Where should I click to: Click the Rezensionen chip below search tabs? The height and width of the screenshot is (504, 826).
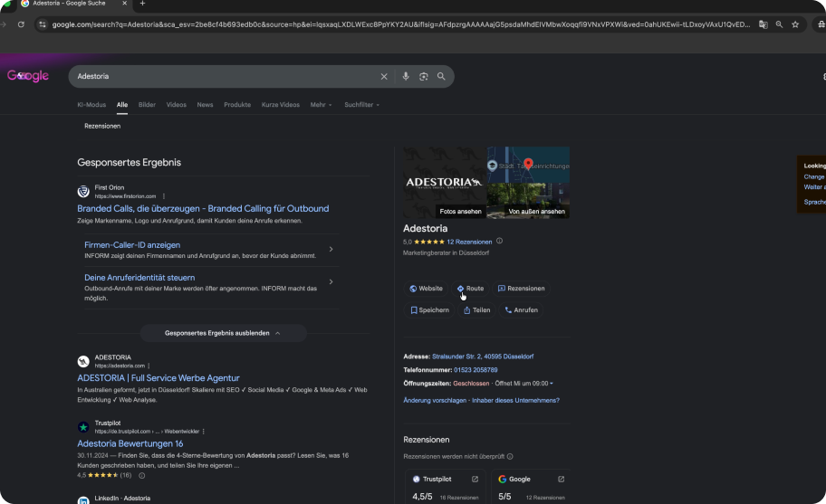pos(102,127)
